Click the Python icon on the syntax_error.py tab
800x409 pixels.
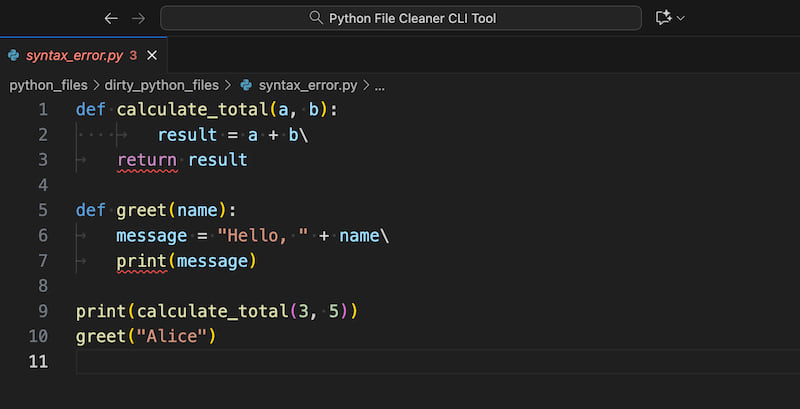pos(14,56)
